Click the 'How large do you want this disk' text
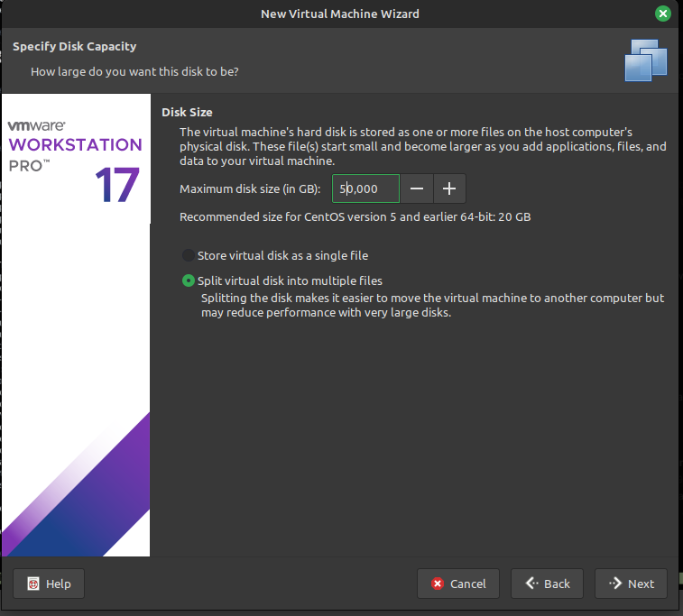Screen dimensions: 683x616 134,71
